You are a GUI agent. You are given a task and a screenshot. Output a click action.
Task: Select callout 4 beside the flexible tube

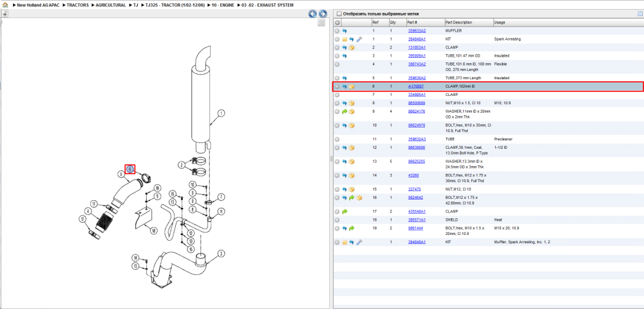87,211
